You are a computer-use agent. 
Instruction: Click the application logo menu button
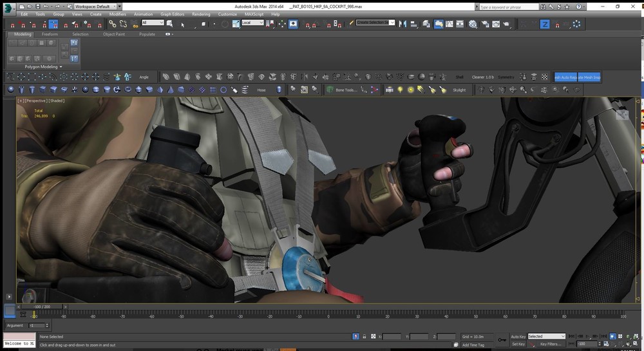7,8
